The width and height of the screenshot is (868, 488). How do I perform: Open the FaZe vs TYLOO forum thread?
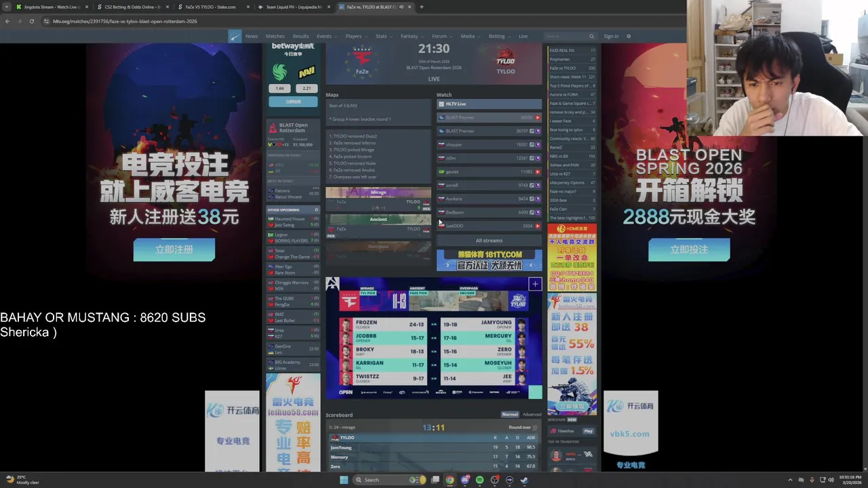(572, 68)
